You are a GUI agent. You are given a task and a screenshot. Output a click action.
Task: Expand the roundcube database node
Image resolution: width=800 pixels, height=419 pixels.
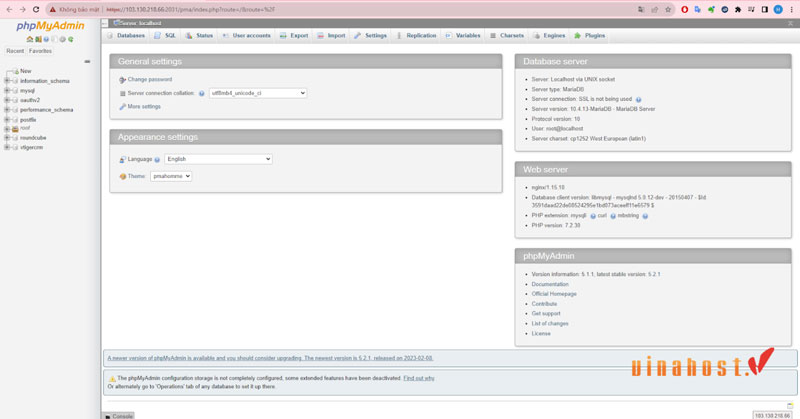pos(7,138)
